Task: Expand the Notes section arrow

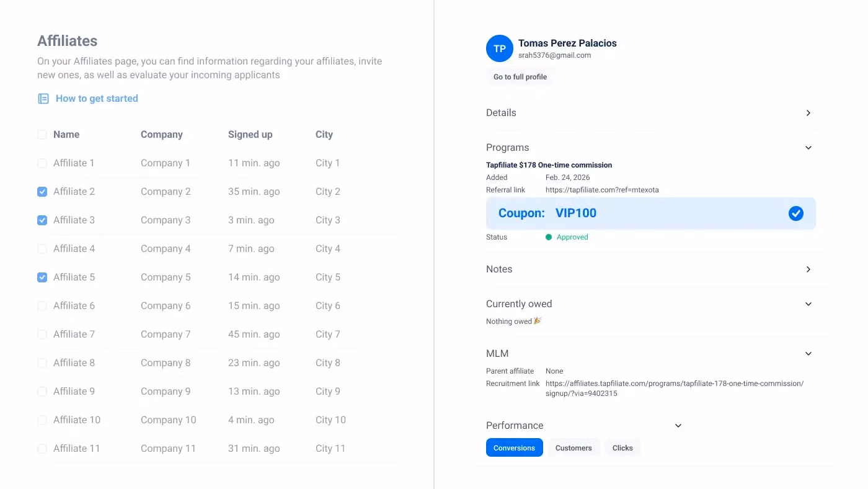Action: (808, 269)
